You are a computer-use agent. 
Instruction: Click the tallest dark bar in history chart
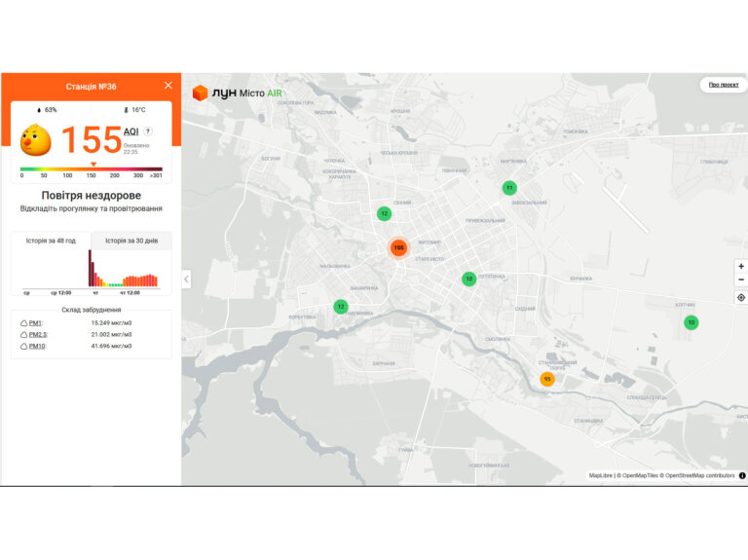point(90,268)
